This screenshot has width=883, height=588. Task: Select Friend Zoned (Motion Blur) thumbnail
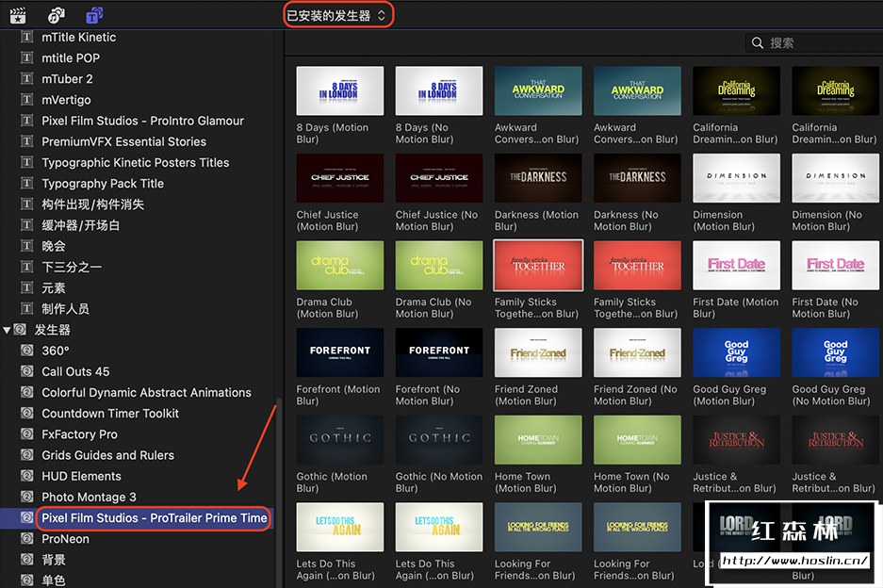pyautogui.click(x=538, y=352)
